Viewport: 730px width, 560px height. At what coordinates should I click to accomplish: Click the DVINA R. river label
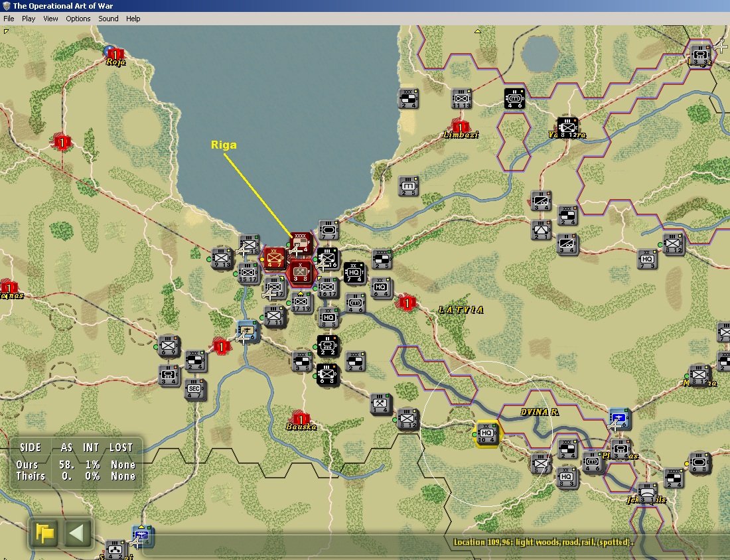pos(539,412)
